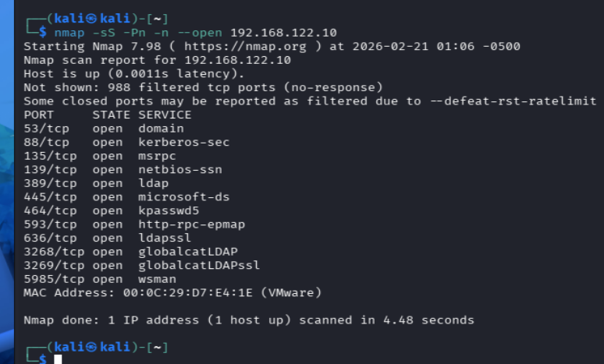This screenshot has width=604, height=364.
Task: Click the empty prompt cursor at bottom
Action: coord(58,359)
